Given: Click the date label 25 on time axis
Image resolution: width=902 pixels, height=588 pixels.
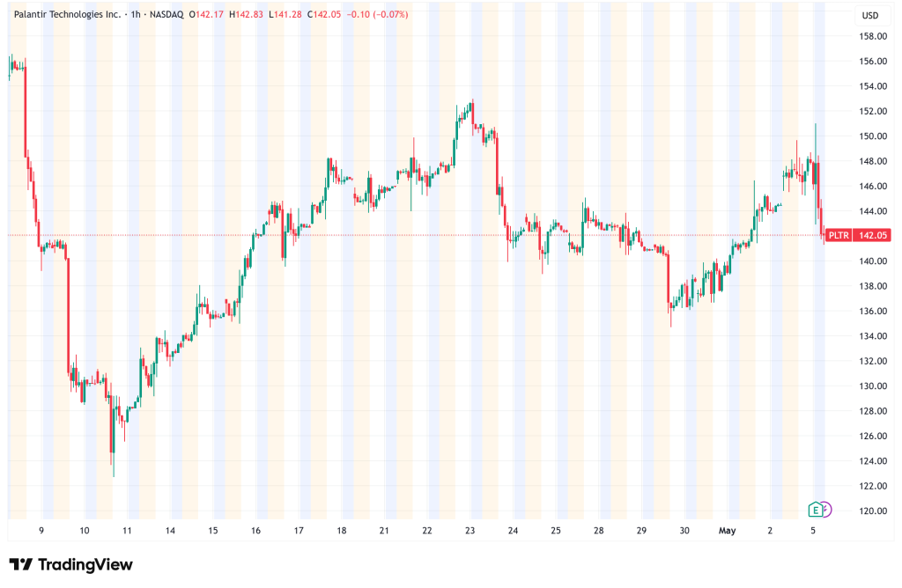Looking at the screenshot, I should tap(556, 531).
